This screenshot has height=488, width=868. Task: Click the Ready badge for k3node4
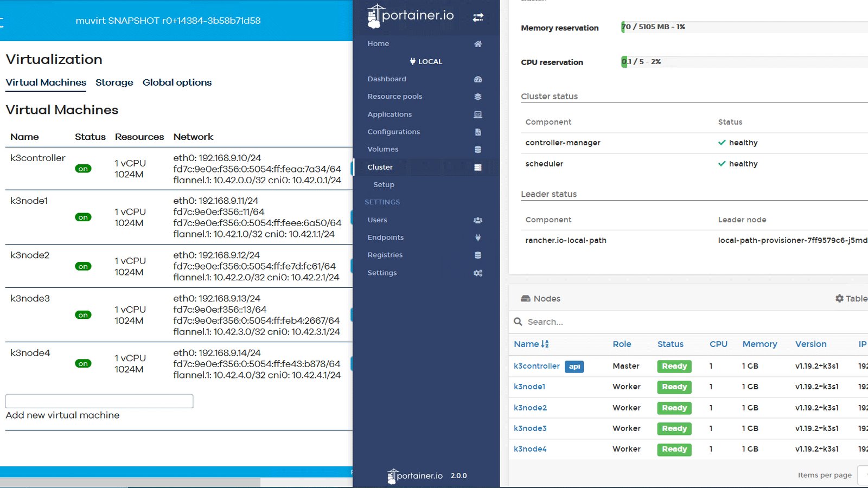pos(674,449)
